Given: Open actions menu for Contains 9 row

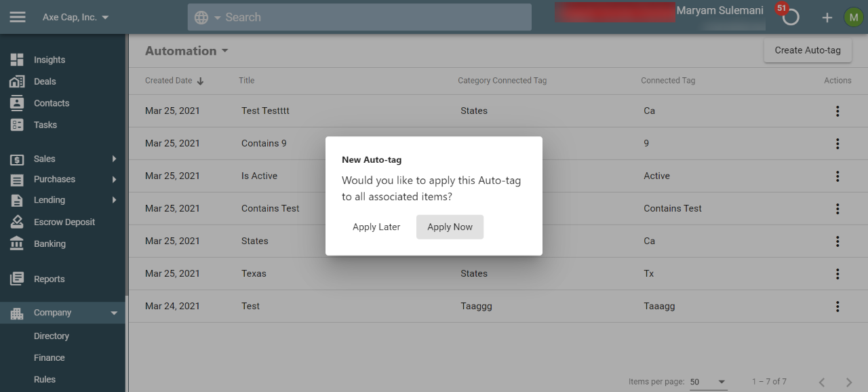Looking at the screenshot, I should (837, 144).
